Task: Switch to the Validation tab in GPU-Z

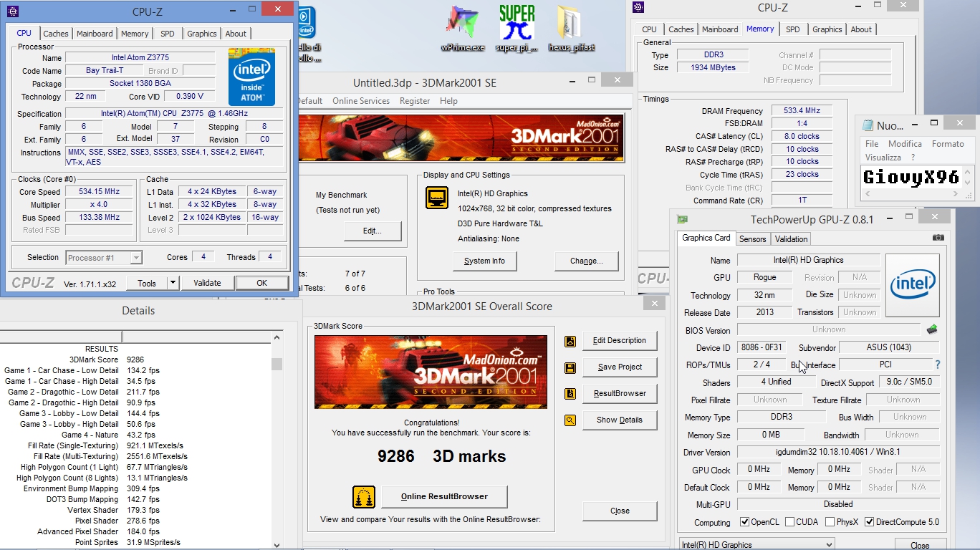Action: click(x=791, y=239)
